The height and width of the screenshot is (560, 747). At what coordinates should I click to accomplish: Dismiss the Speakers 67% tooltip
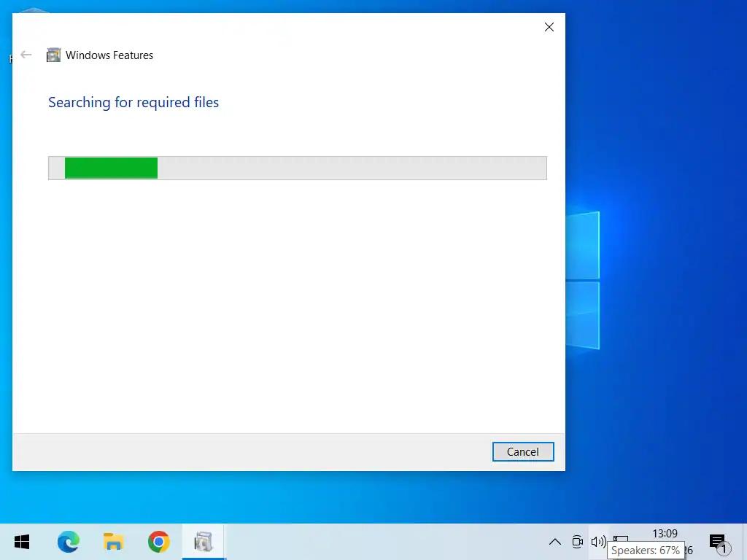(x=646, y=551)
